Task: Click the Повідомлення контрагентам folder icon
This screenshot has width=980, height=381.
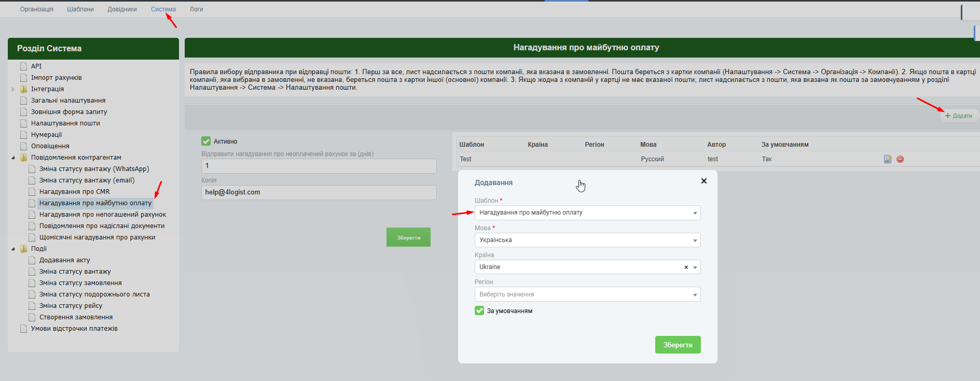Action: point(23,158)
